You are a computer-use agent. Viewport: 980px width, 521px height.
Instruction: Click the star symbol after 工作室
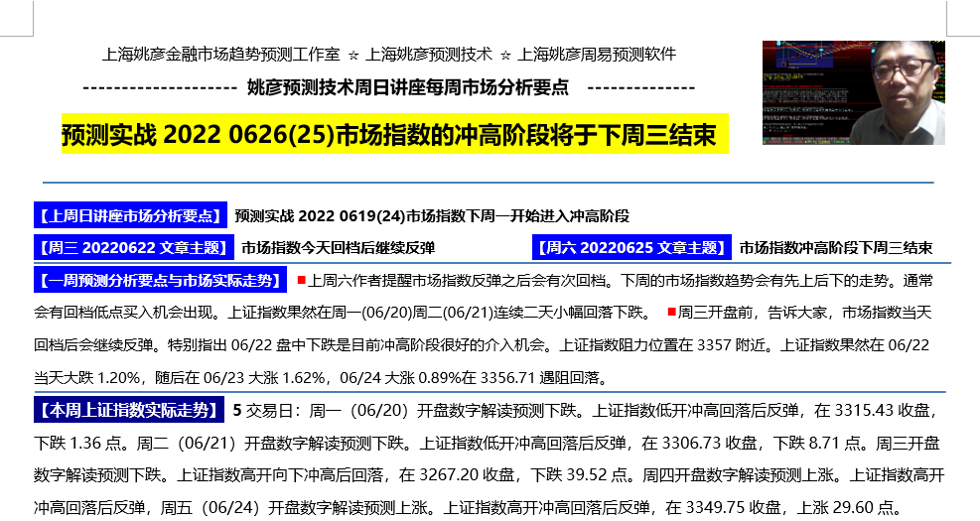[353, 56]
